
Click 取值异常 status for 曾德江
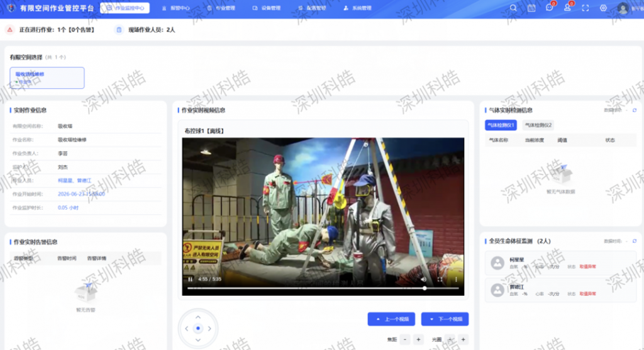tap(588, 293)
